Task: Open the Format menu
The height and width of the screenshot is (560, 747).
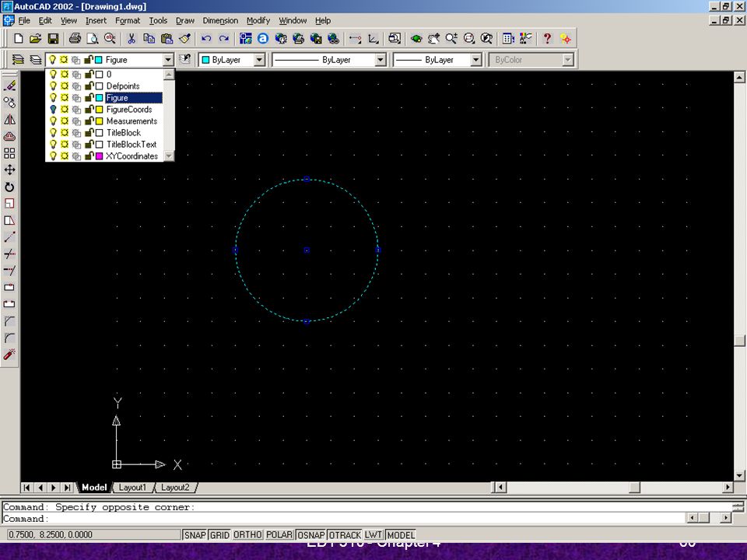Action: (128, 20)
